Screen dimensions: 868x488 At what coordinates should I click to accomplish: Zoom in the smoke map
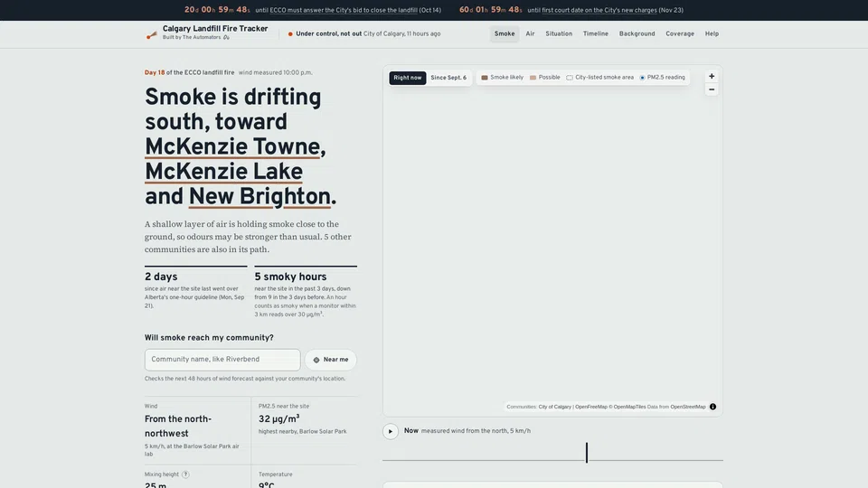[x=712, y=76]
